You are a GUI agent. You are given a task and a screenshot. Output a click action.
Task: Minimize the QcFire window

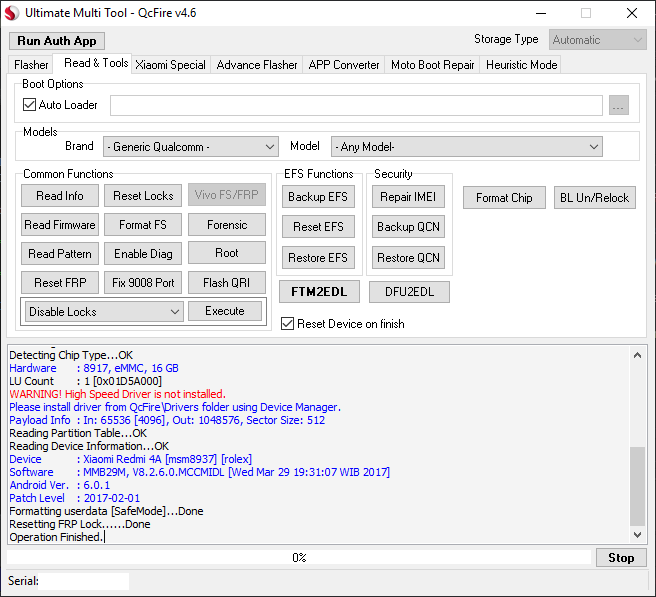coord(541,13)
